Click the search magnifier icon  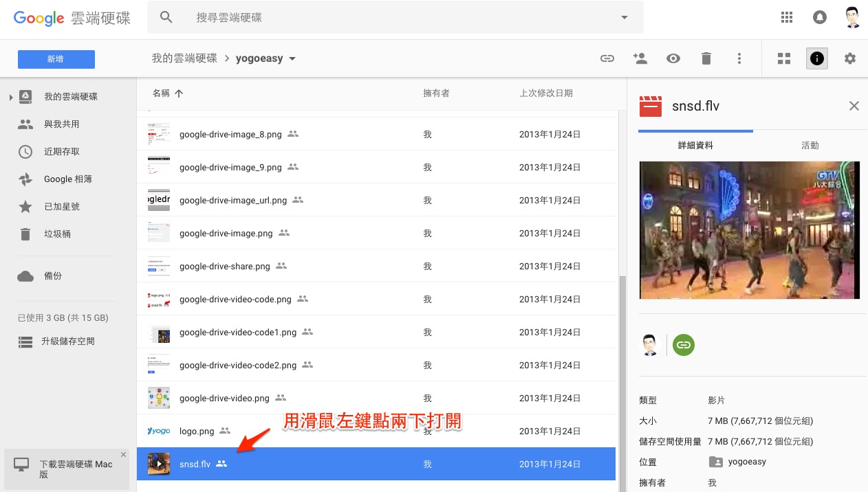[x=166, y=17]
